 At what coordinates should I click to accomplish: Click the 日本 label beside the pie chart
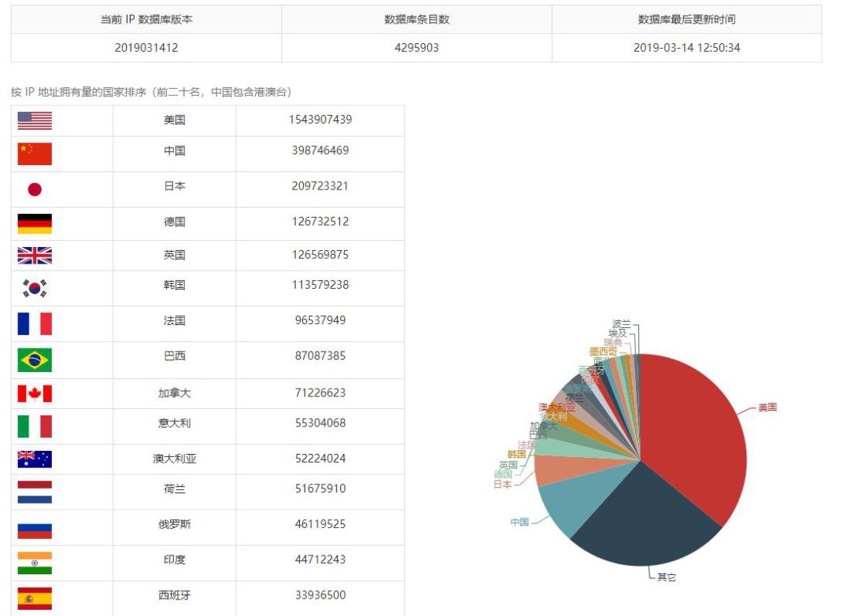coord(502,484)
